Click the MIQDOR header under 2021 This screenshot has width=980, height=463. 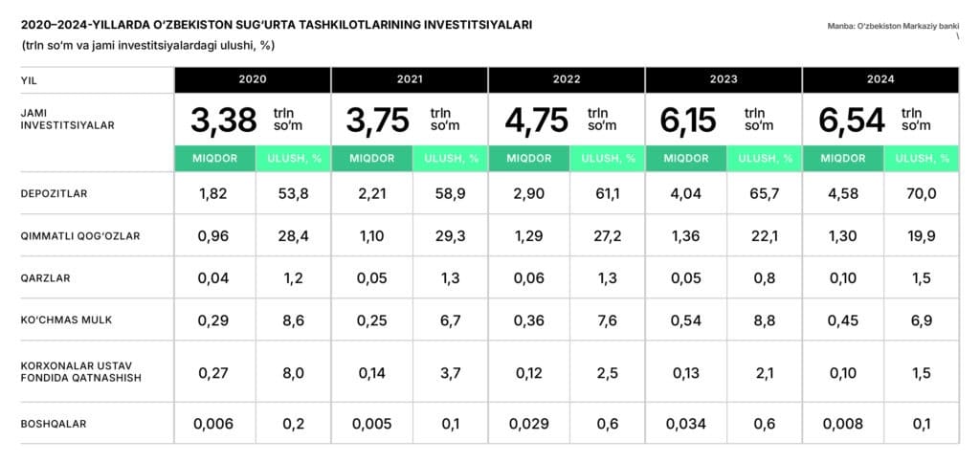(x=371, y=159)
